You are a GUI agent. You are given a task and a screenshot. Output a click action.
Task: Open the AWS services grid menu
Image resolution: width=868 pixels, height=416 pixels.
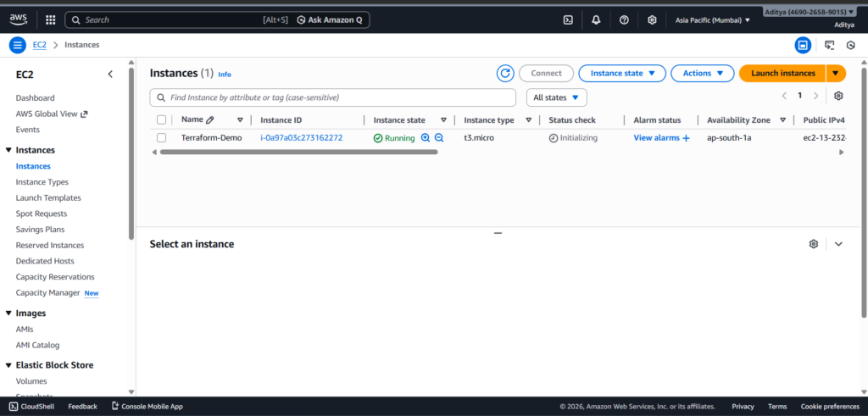50,19
